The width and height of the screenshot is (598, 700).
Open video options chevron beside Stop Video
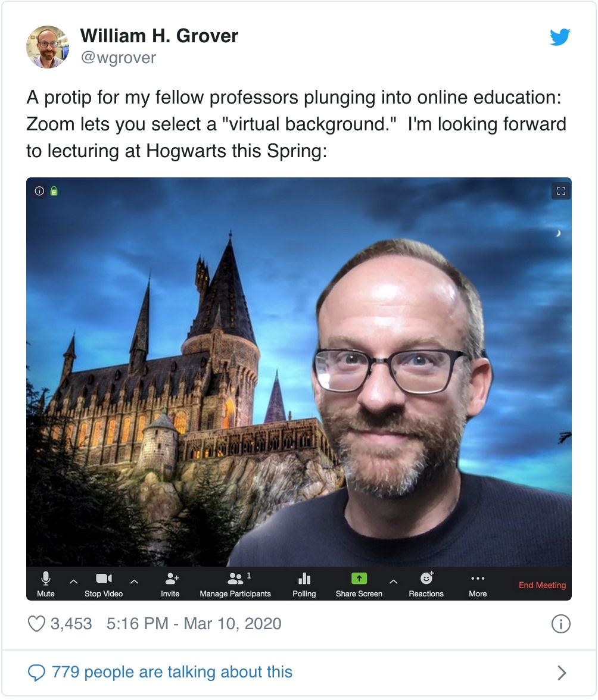pos(134,581)
